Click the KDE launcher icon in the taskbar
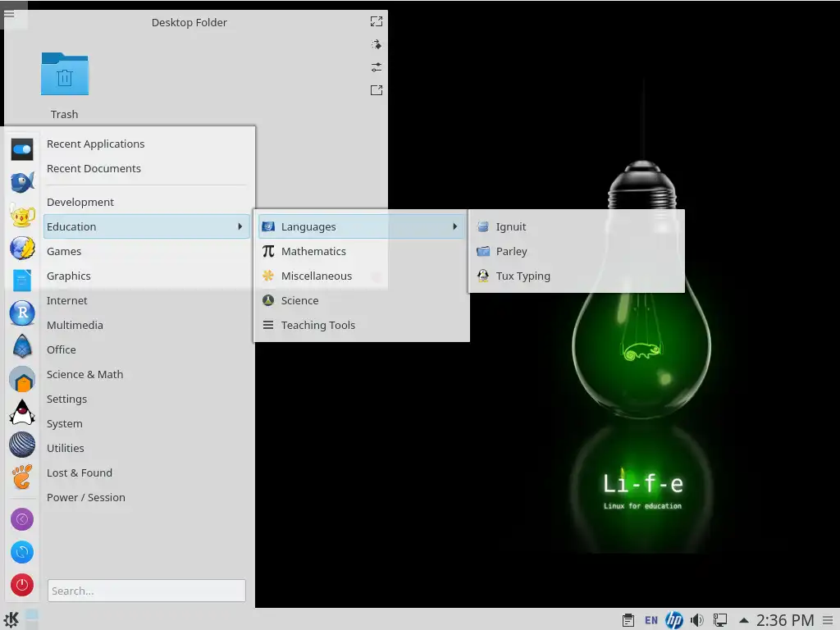This screenshot has height=630, width=840. (11, 619)
